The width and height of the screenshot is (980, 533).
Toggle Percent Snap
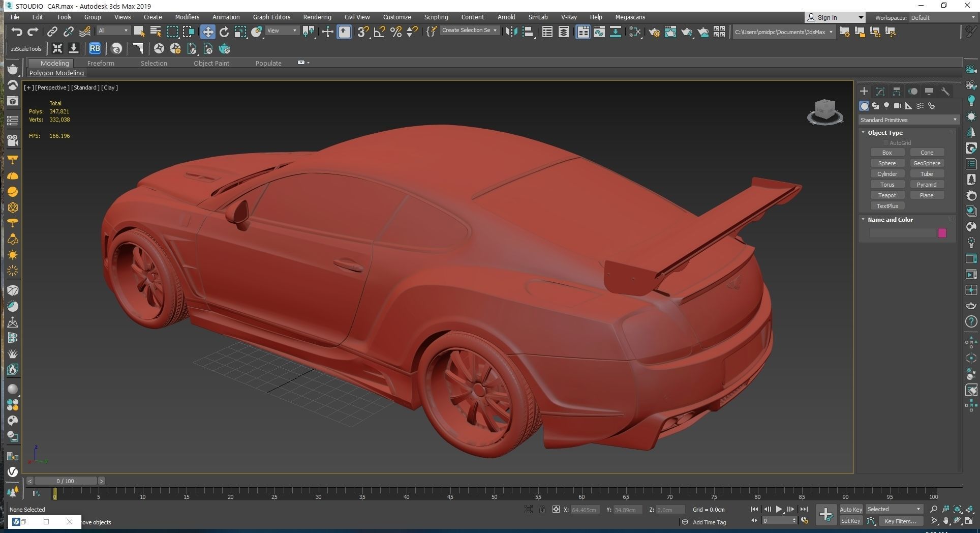point(396,32)
